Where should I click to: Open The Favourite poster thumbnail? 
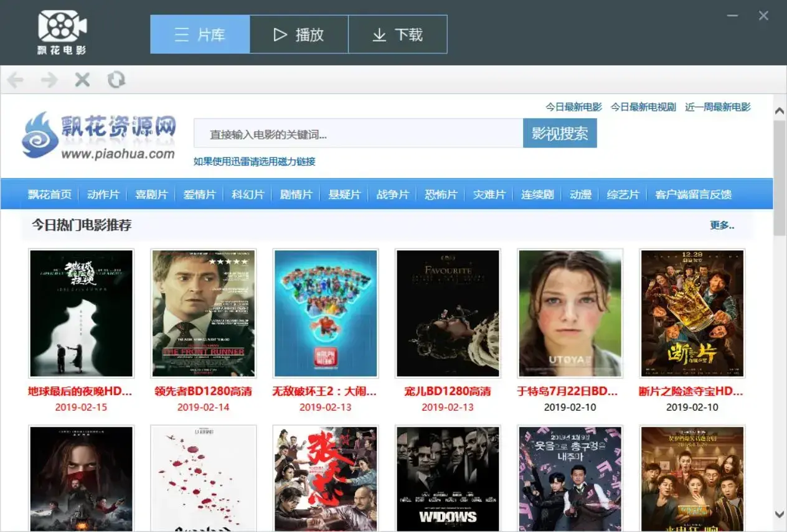point(448,314)
